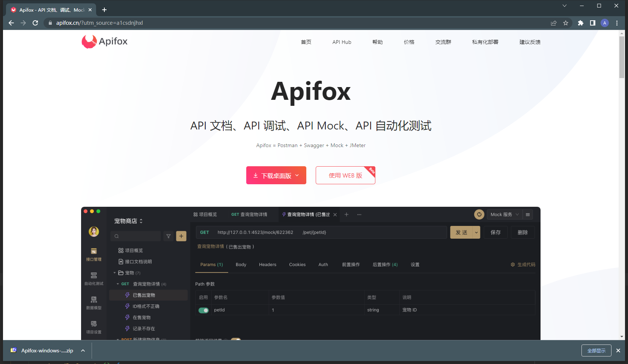Bookmark this page with the star icon
This screenshot has width=628, height=364.
[566, 23]
